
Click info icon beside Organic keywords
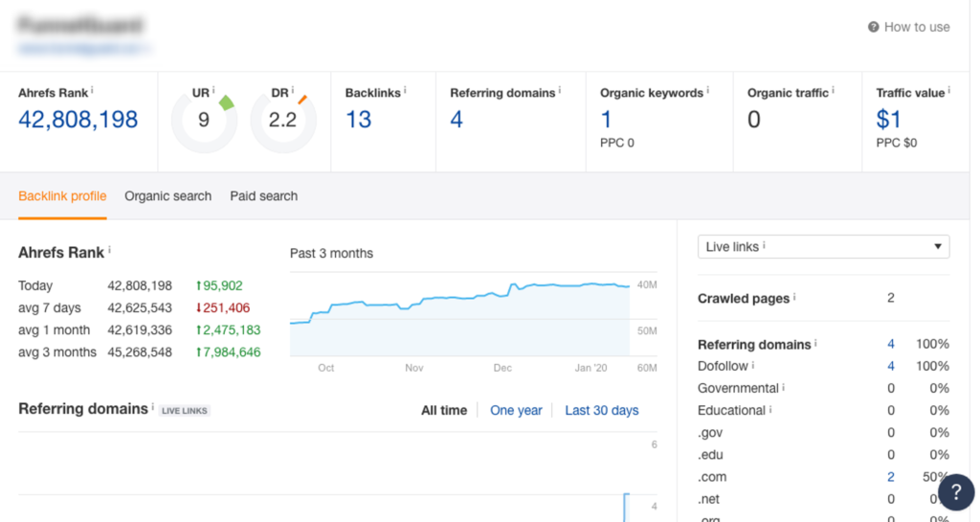(707, 91)
